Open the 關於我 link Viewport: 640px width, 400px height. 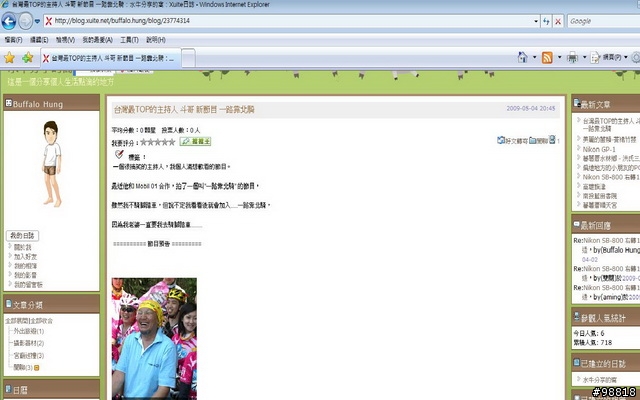[x=22, y=247]
